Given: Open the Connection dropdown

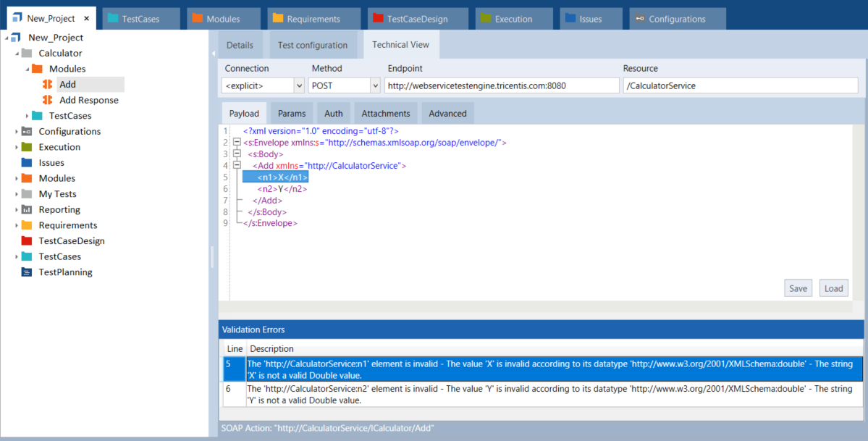Looking at the screenshot, I should tap(299, 85).
